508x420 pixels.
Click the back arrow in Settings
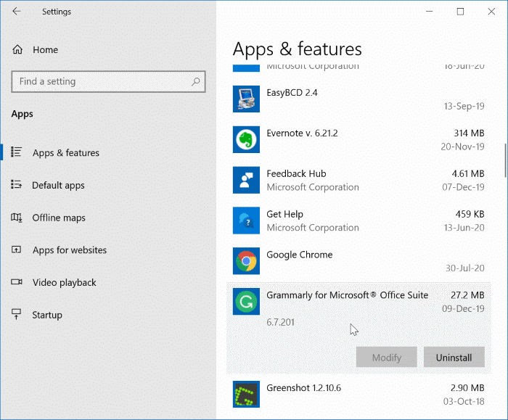[16, 12]
